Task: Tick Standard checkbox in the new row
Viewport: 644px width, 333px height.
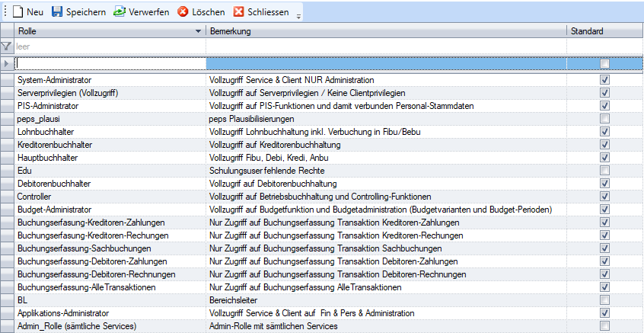Action: tap(604, 64)
